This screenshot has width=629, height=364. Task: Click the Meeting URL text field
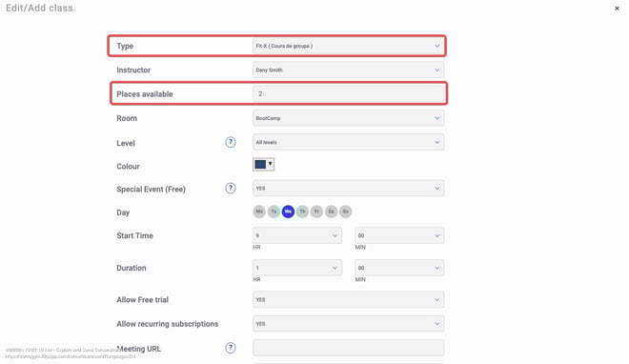pos(348,348)
